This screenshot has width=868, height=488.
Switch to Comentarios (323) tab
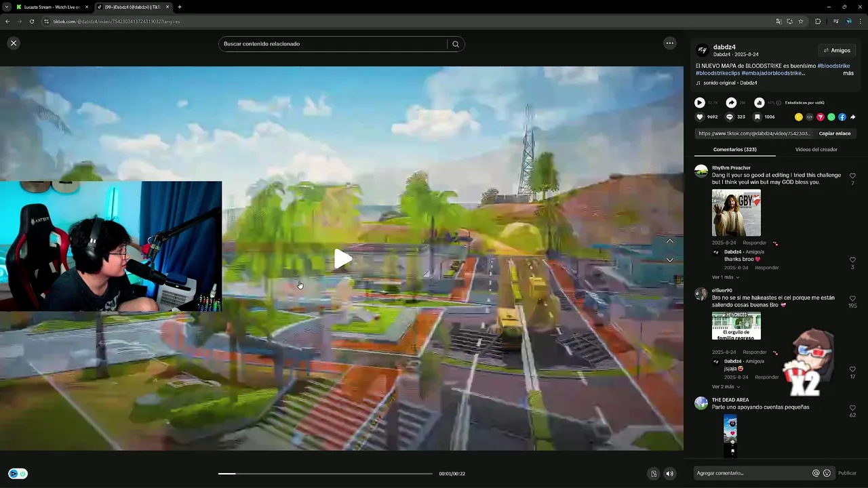click(735, 149)
